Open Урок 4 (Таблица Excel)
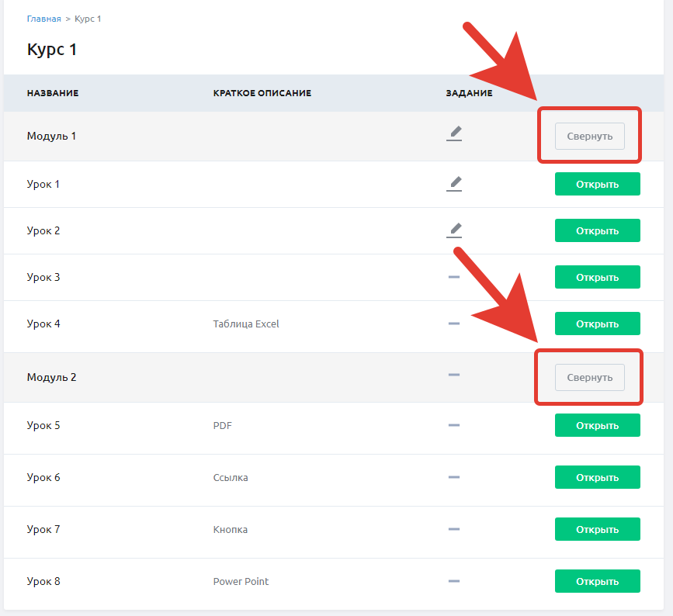Screen dimensions: 673x616 click(598, 324)
